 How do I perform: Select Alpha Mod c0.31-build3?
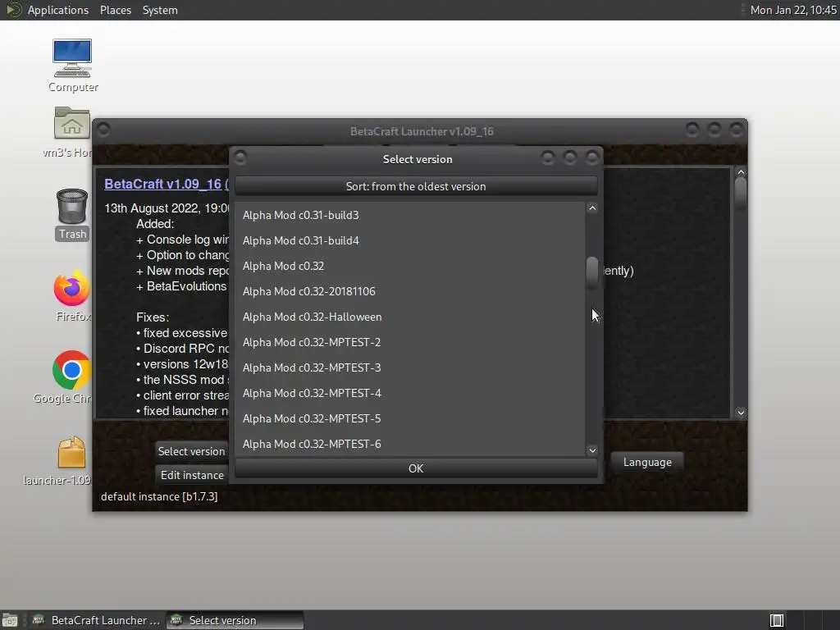tap(410, 215)
